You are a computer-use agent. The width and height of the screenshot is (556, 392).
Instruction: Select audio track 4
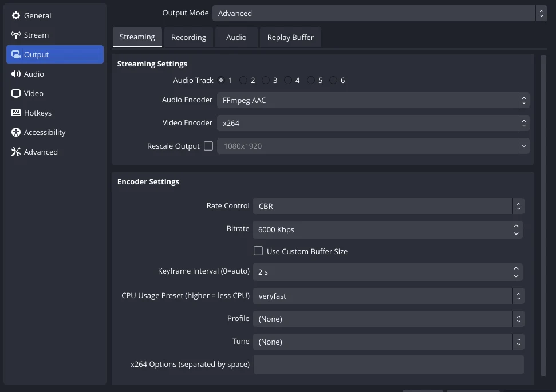288,80
